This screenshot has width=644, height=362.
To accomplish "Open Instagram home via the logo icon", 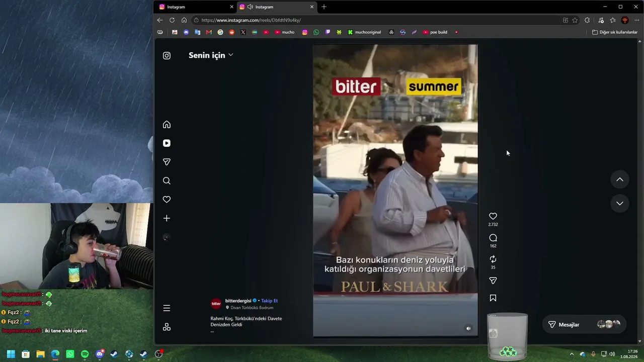I will coord(167,56).
